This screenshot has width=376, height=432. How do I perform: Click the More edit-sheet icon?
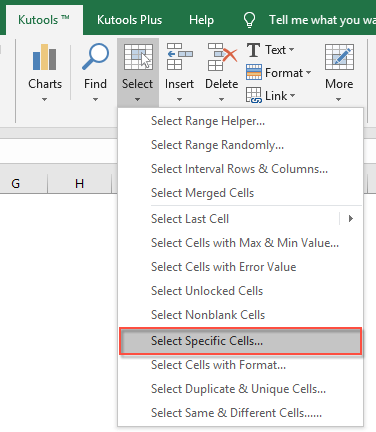[339, 57]
